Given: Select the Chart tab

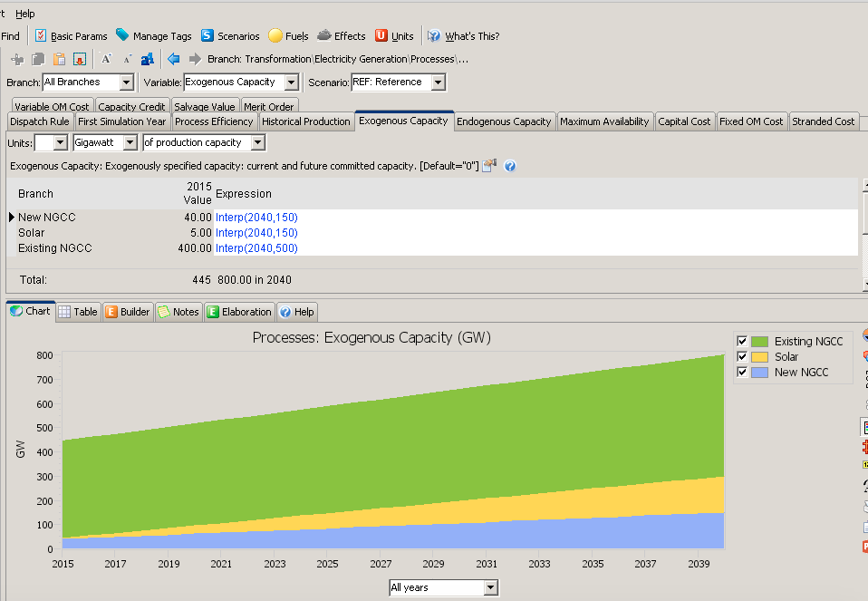Looking at the screenshot, I should [31, 311].
